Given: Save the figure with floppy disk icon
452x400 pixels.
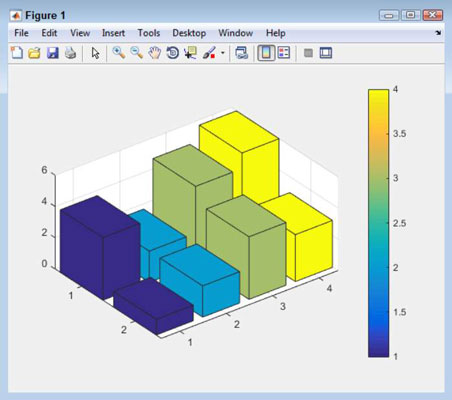Looking at the screenshot, I should [x=52, y=53].
